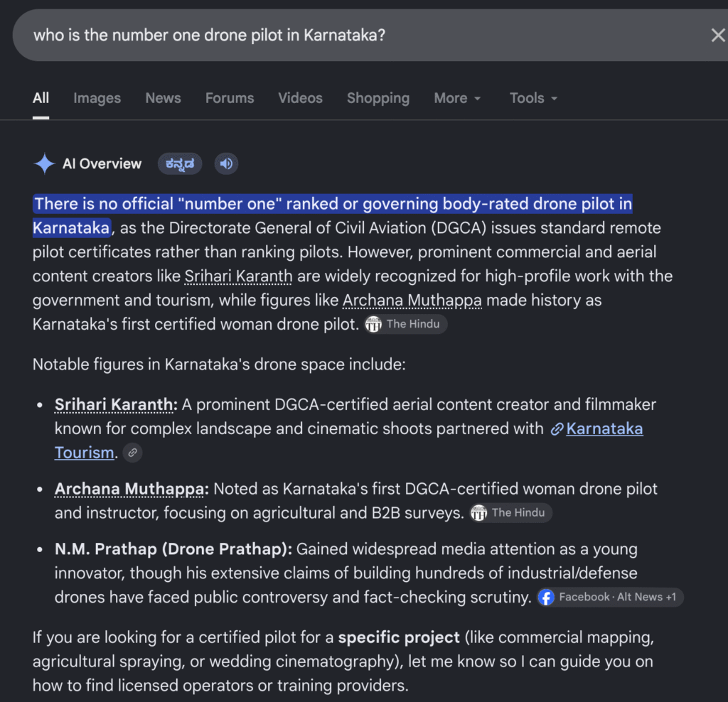Screen dimensions: 728x702
Task: Open the Facebook · Alt News +1 source chip
Action: point(611,597)
